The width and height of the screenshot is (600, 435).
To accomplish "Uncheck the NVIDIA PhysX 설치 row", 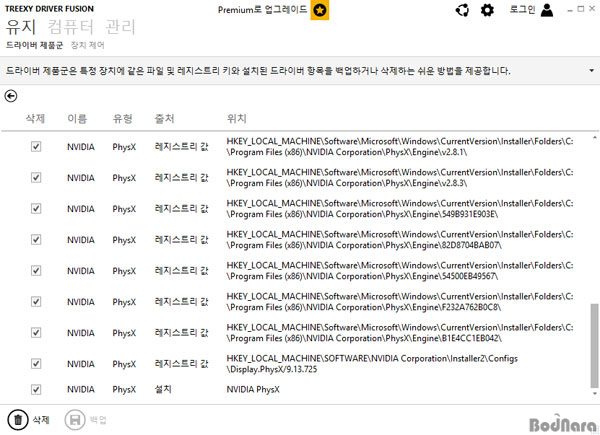I will (x=36, y=389).
